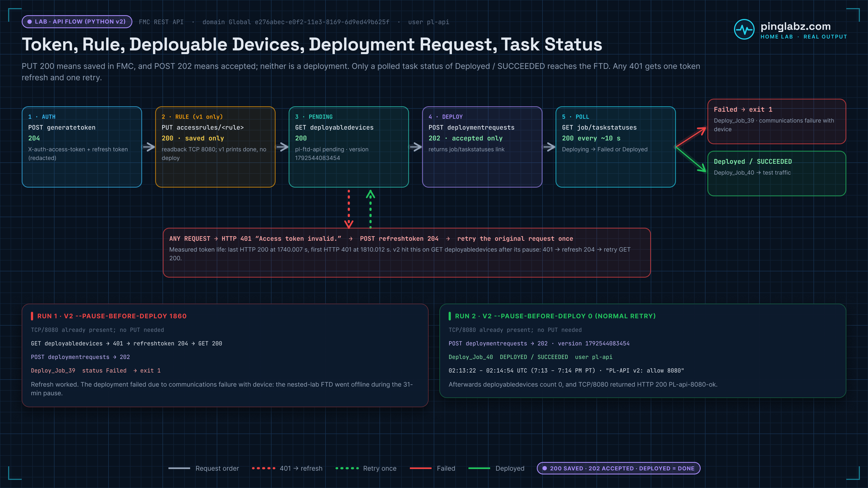Click the FMC REST API header label
This screenshot has height=488, width=868.
point(161,22)
